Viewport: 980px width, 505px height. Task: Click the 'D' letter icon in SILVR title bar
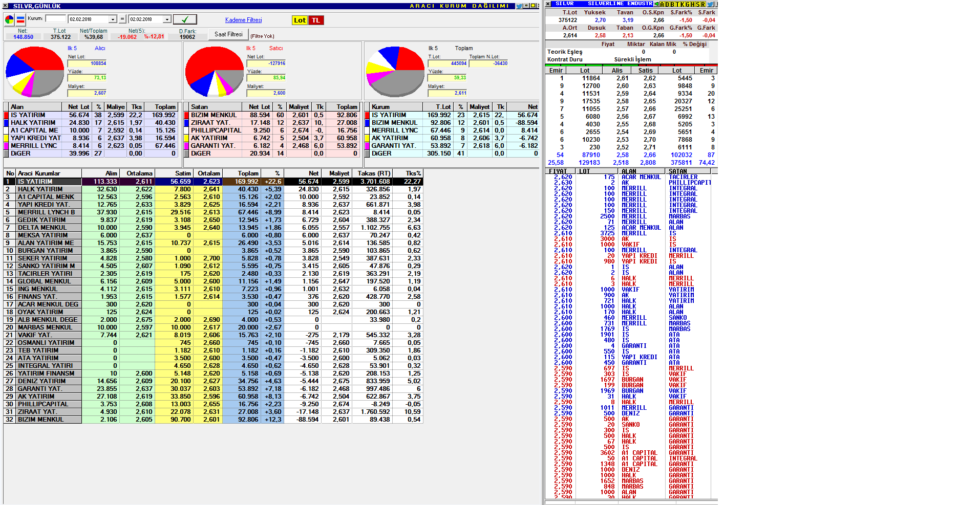pos(667,4)
